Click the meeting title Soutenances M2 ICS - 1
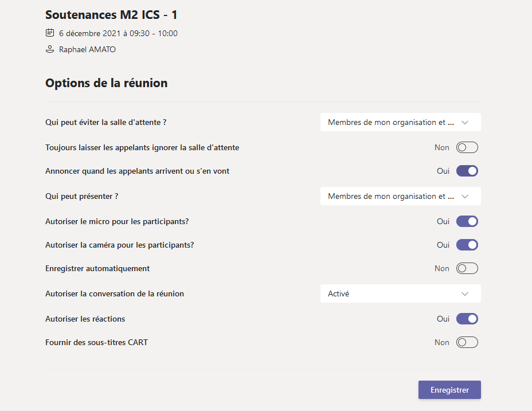This screenshot has width=532, height=411. pyautogui.click(x=111, y=15)
